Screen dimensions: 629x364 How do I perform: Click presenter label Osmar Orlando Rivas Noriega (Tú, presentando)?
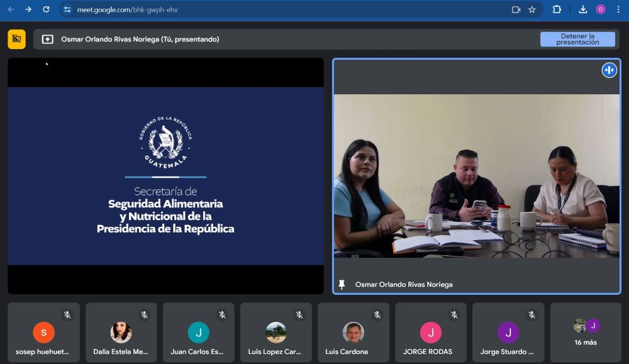click(140, 39)
